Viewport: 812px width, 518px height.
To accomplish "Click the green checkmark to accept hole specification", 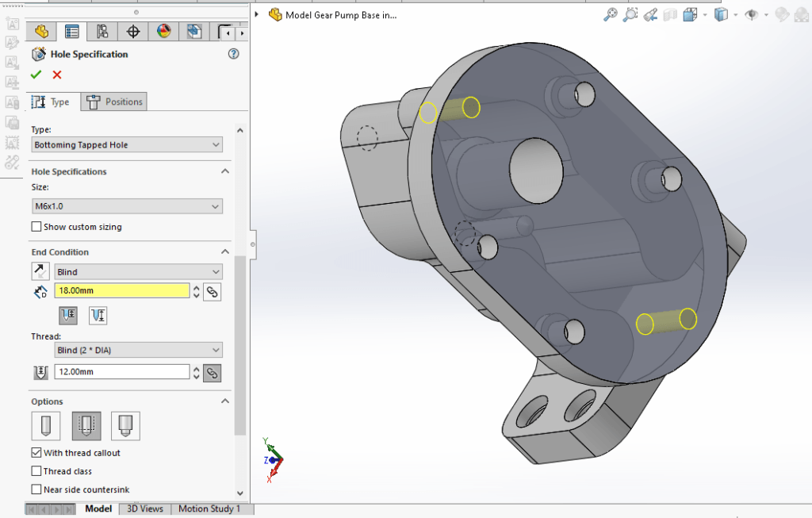I will [x=36, y=74].
